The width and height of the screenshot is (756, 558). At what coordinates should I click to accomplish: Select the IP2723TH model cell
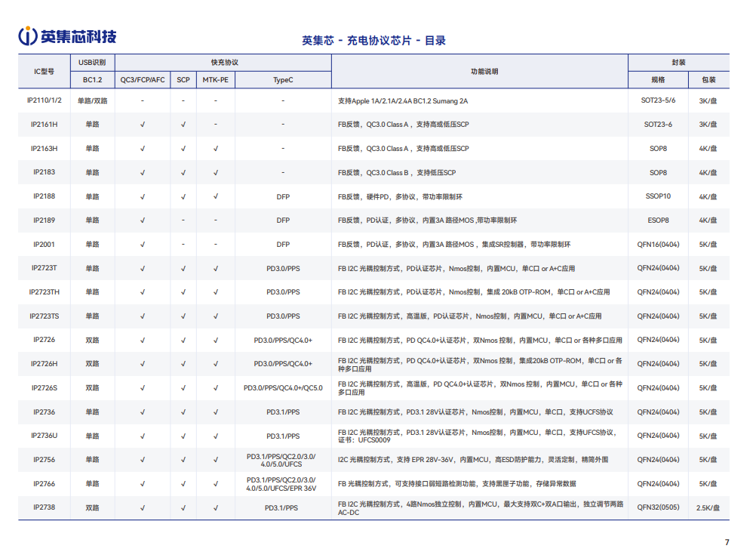[x=44, y=292]
